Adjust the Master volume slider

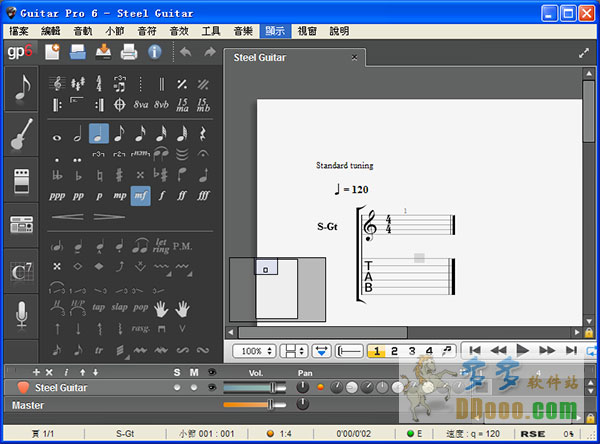coord(254,405)
